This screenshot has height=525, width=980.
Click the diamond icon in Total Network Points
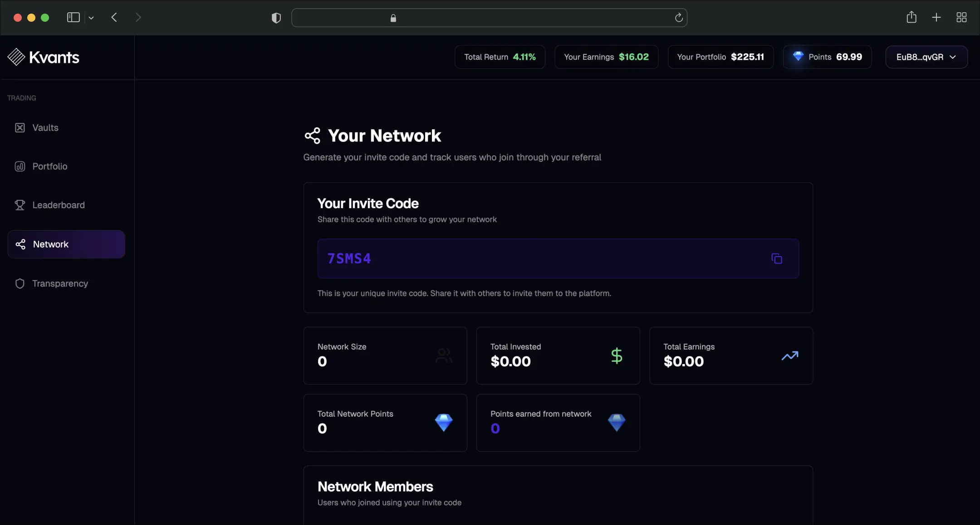pyautogui.click(x=444, y=423)
